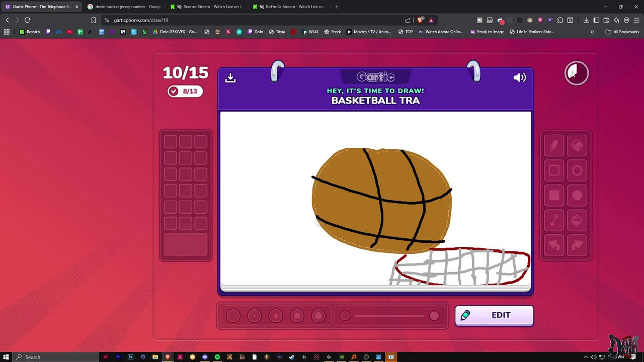The width and height of the screenshot is (644, 362).
Task: Open the Emoji to image bookmark
Action: pos(487,32)
